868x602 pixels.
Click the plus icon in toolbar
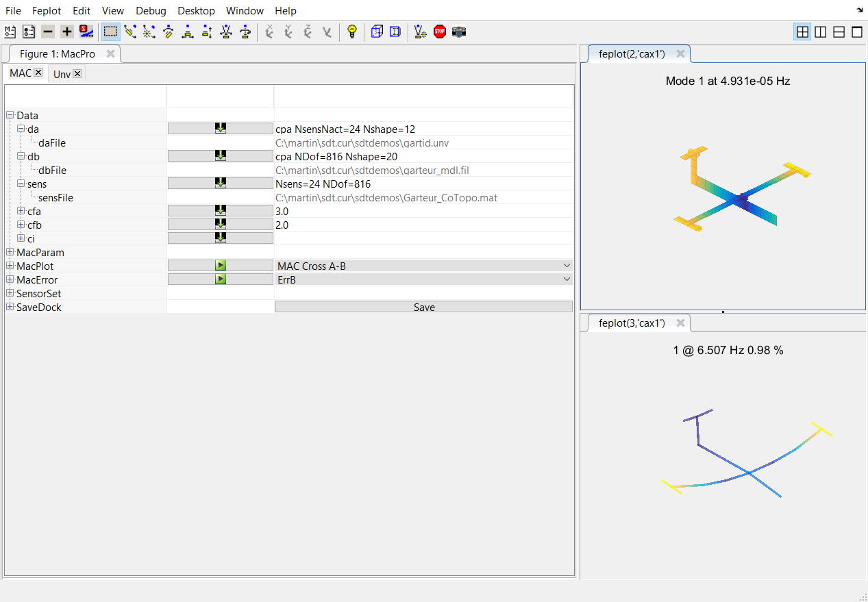pos(66,32)
